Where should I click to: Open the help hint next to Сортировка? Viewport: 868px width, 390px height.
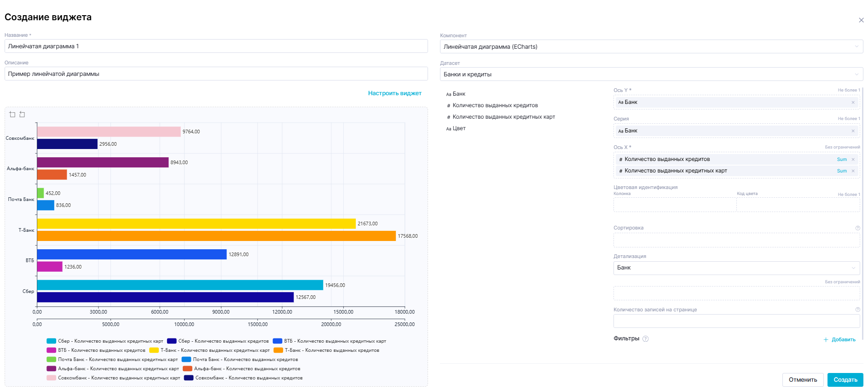[x=857, y=228]
